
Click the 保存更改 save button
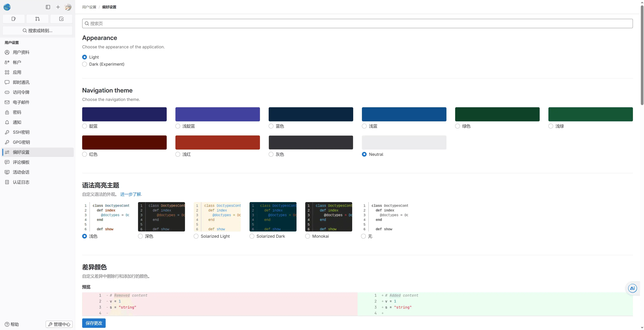(x=94, y=323)
